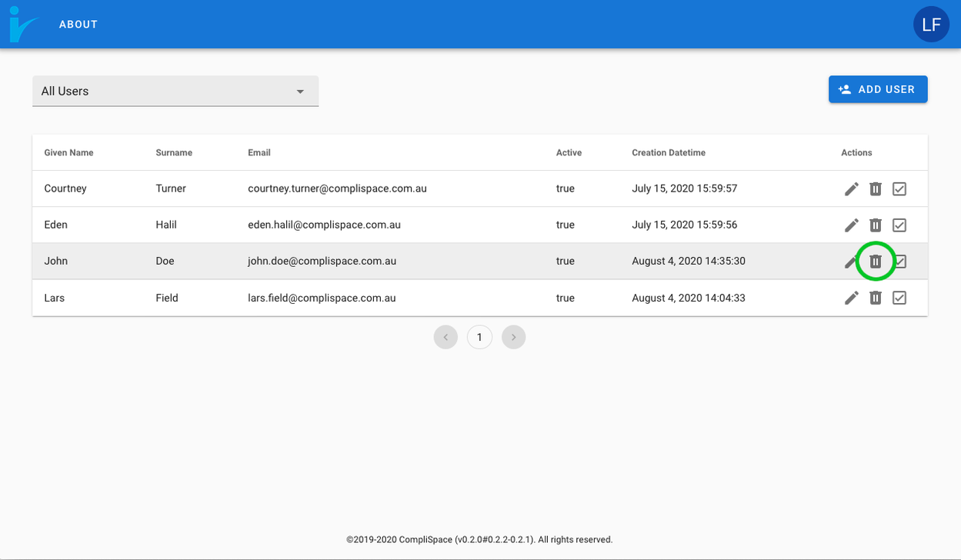The image size is (961, 560).
Task: Open the LF user avatar menu
Action: point(931,25)
